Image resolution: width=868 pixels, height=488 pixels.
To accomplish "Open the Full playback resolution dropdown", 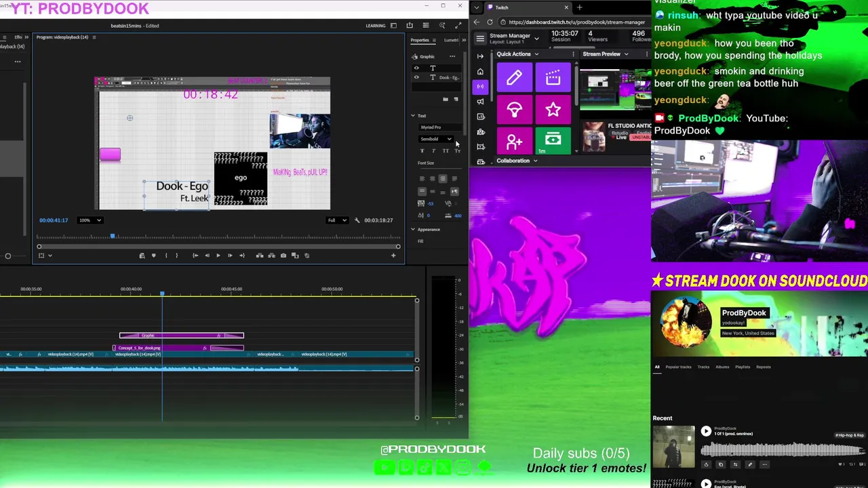I will point(337,220).
